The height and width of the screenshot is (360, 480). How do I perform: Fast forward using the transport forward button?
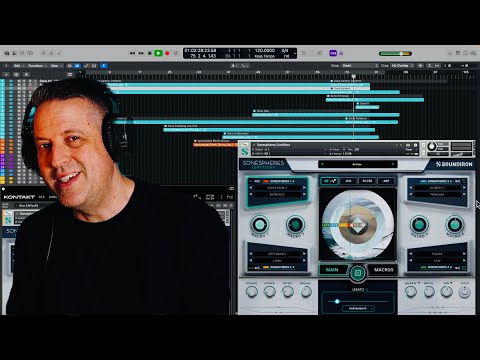coord(141,53)
